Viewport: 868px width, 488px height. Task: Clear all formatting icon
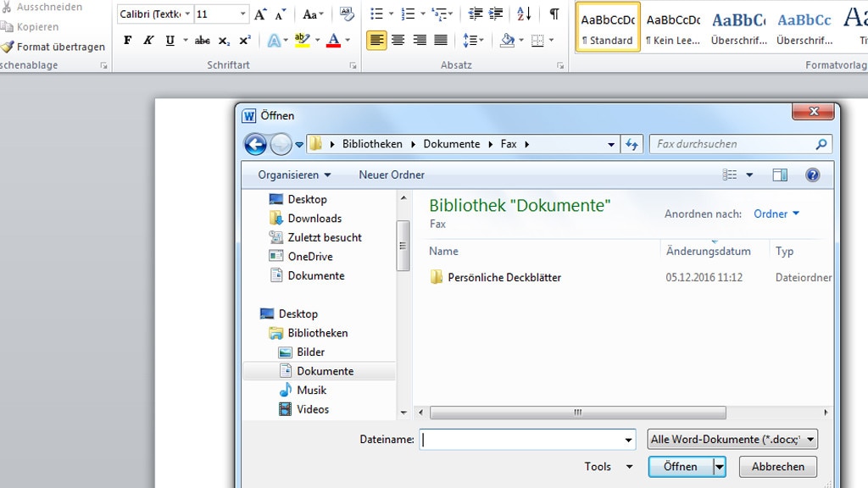click(x=347, y=14)
